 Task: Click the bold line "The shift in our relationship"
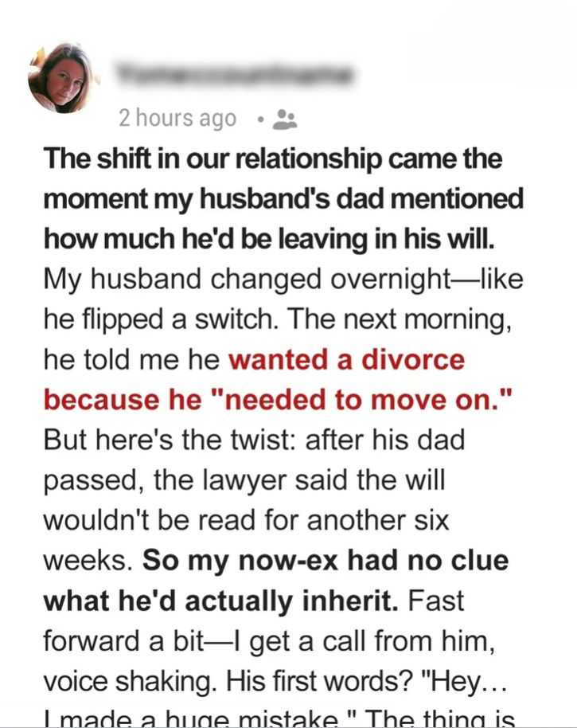coord(272,159)
